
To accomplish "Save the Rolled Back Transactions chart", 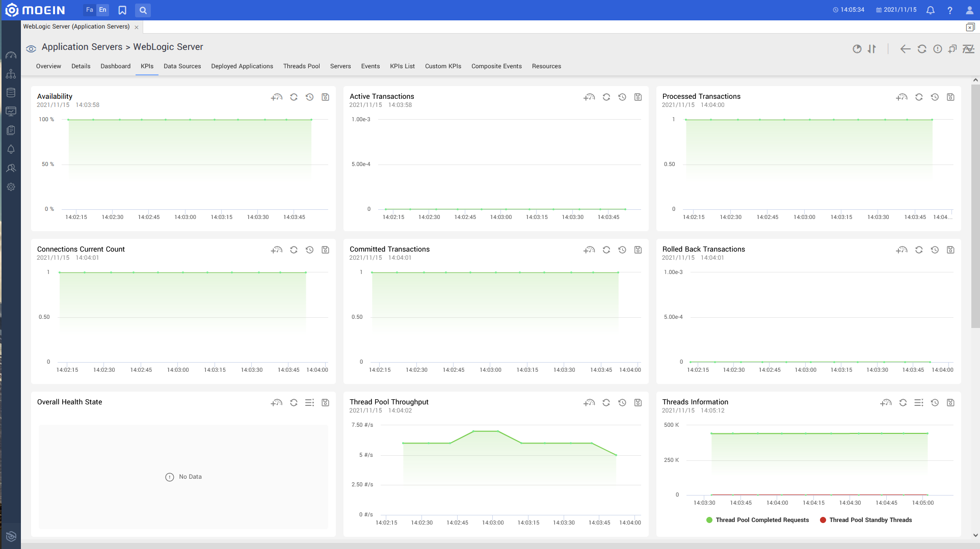I will pyautogui.click(x=950, y=250).
